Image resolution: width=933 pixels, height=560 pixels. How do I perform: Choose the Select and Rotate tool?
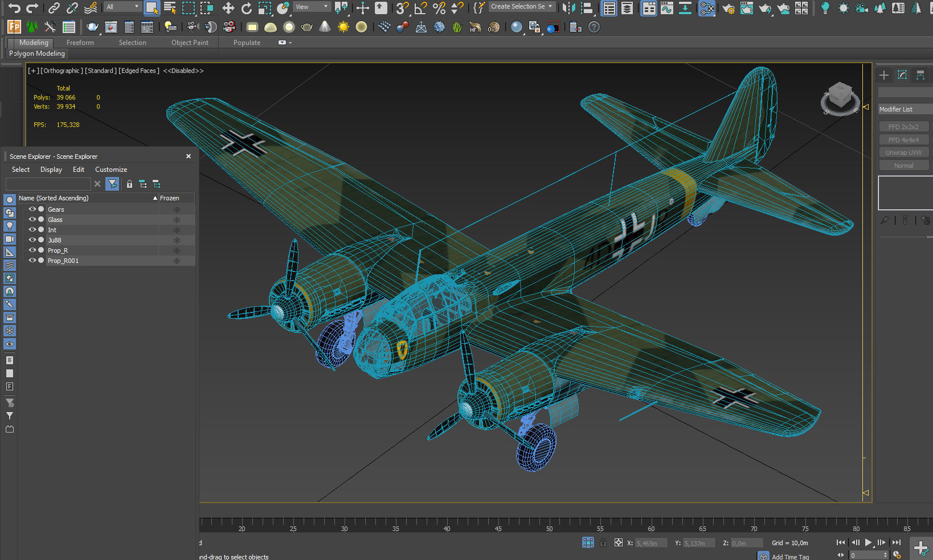tap(247, 7)
